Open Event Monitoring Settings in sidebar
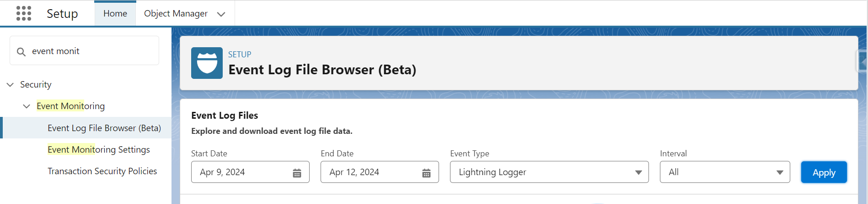Screen dimensions: 868x204 click(99, 149)
